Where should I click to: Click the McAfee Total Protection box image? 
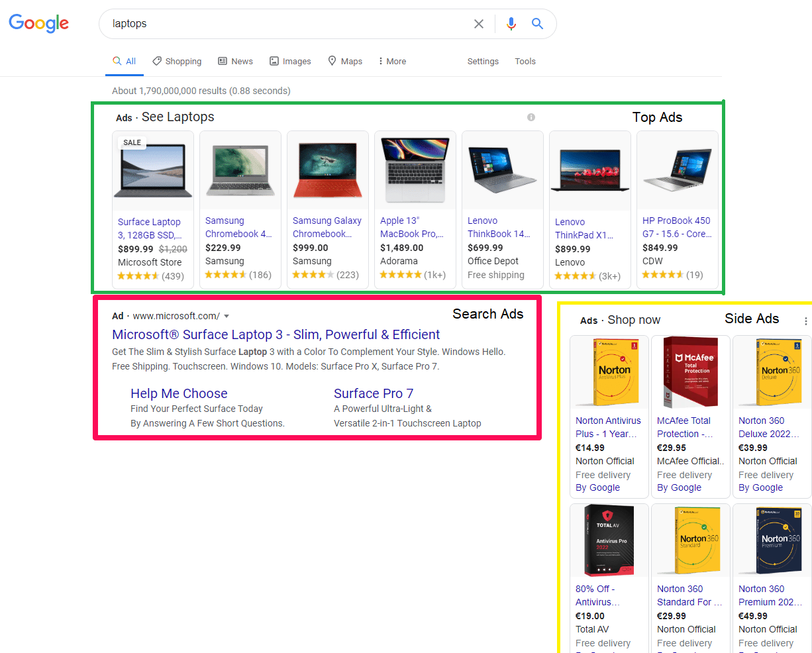click(x=691, y=372)
